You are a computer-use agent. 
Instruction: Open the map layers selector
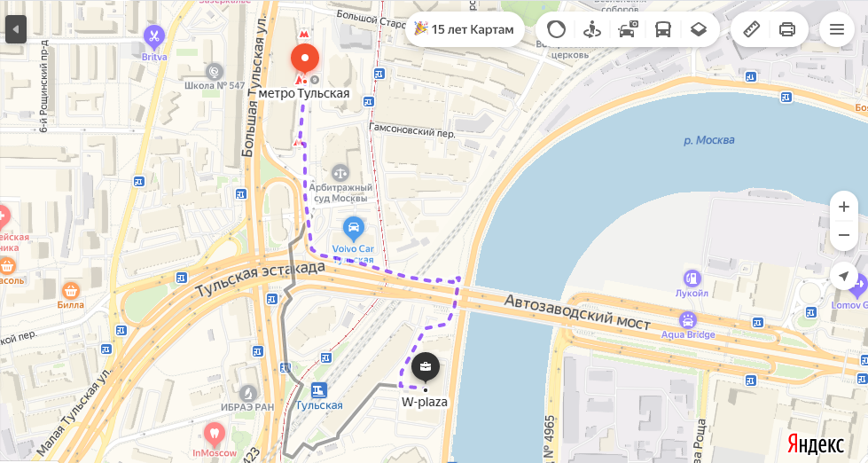coord(699,28)
